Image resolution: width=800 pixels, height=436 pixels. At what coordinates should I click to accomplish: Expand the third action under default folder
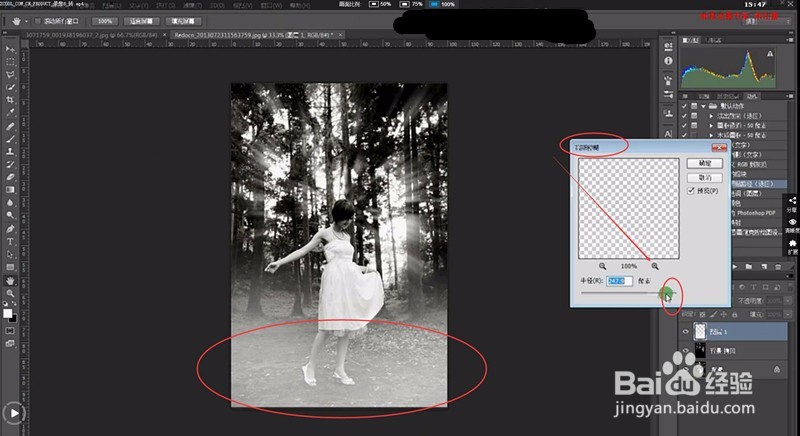(711, 135)
